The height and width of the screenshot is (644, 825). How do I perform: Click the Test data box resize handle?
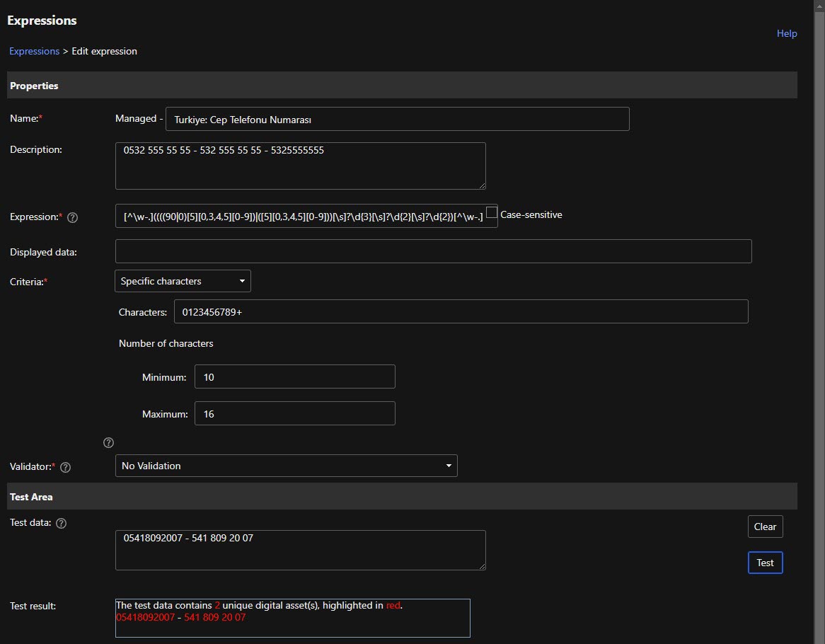click(481, 565)
